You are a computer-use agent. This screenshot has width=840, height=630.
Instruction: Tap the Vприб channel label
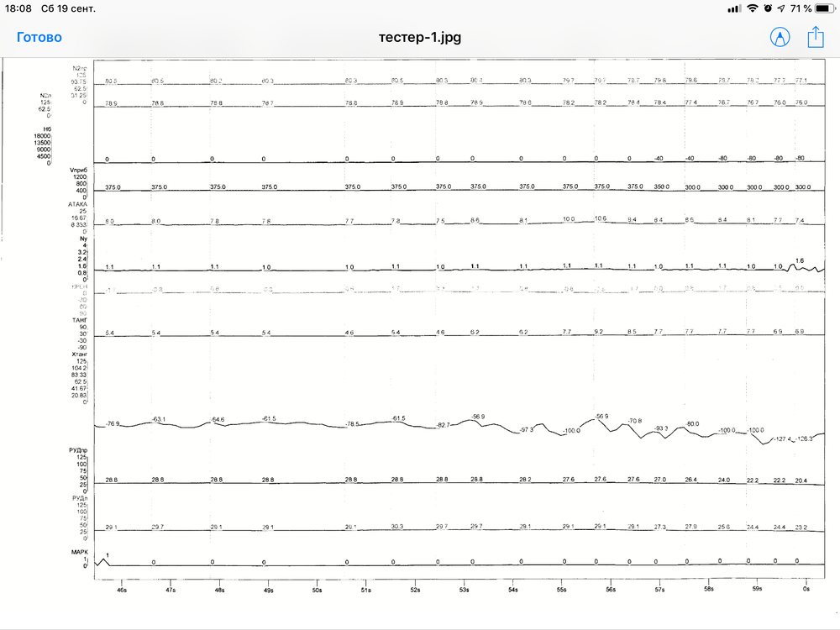click(x=78, y=170)
